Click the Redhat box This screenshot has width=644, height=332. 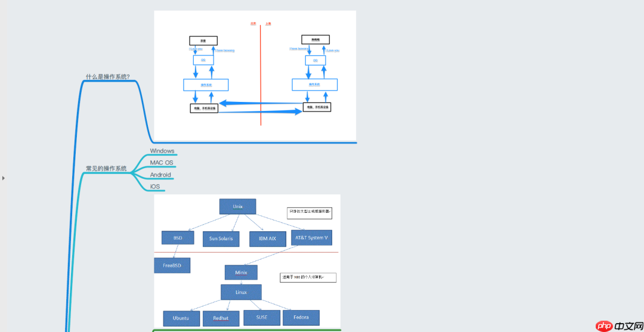tap(221, 318)
